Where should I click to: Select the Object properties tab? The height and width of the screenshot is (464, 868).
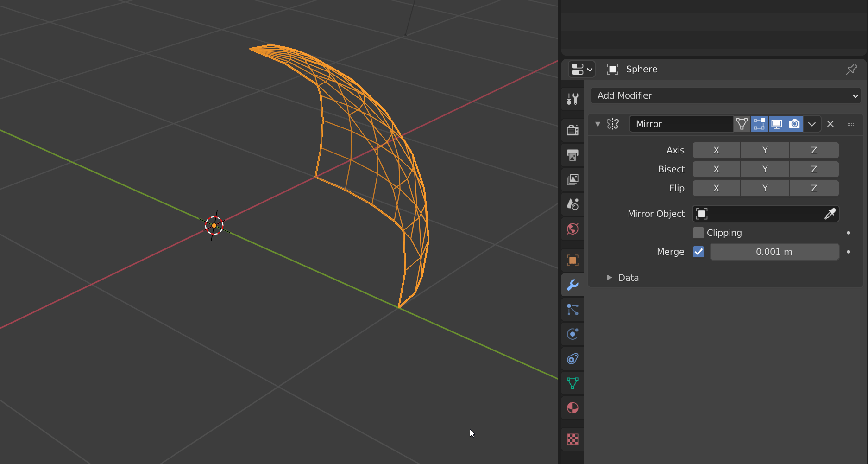pos(572,260)
